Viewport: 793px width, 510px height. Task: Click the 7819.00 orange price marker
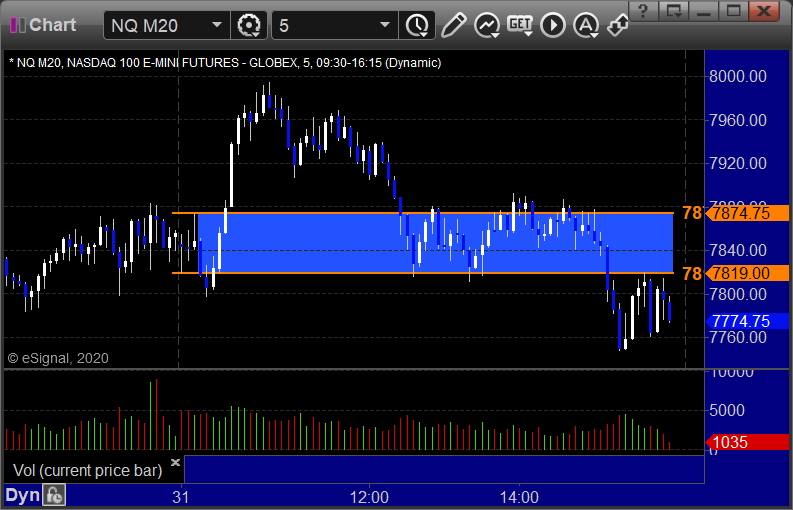point(747,273)
